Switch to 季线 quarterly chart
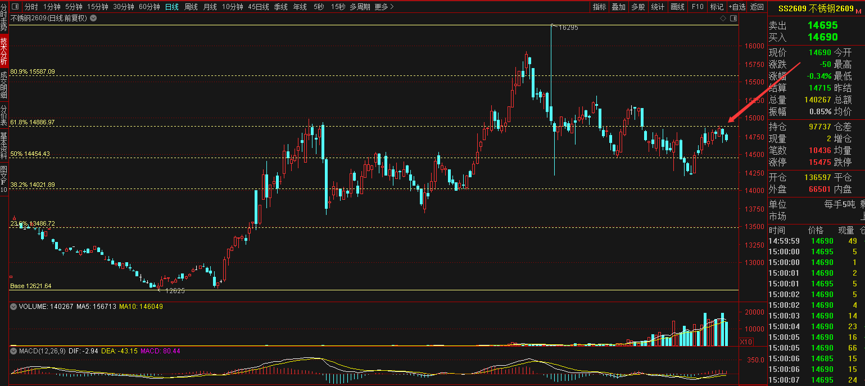The image size is (865, 386). [281, 7]
